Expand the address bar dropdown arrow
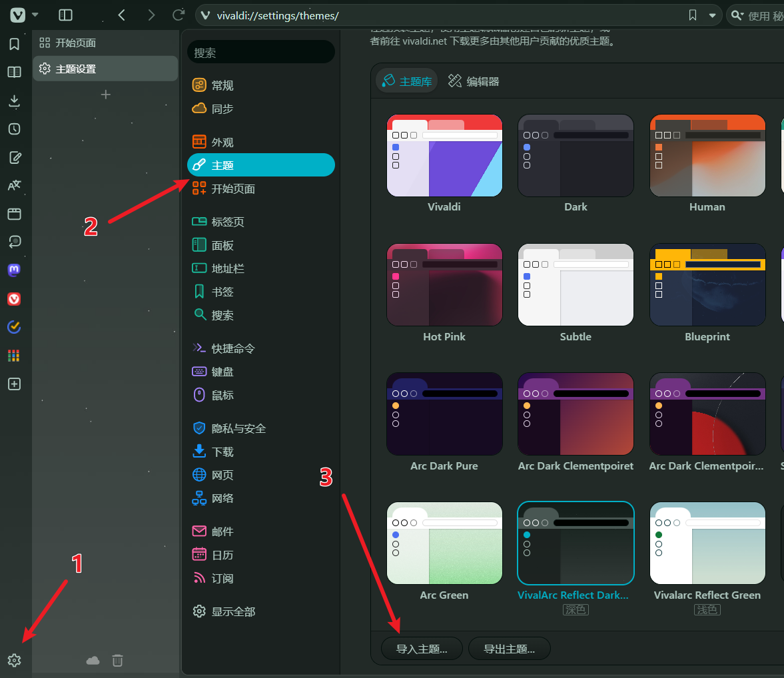 (712, 15)
